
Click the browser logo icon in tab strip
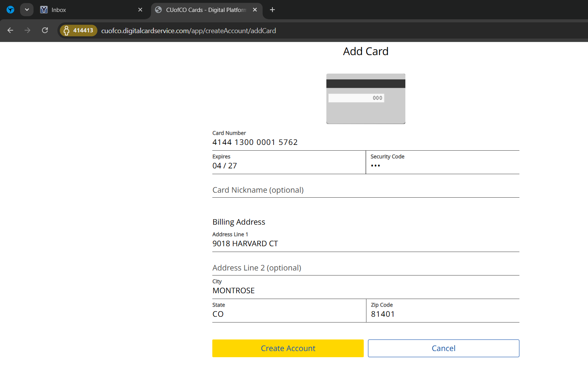pyautogui.click(x=10, y=10)
